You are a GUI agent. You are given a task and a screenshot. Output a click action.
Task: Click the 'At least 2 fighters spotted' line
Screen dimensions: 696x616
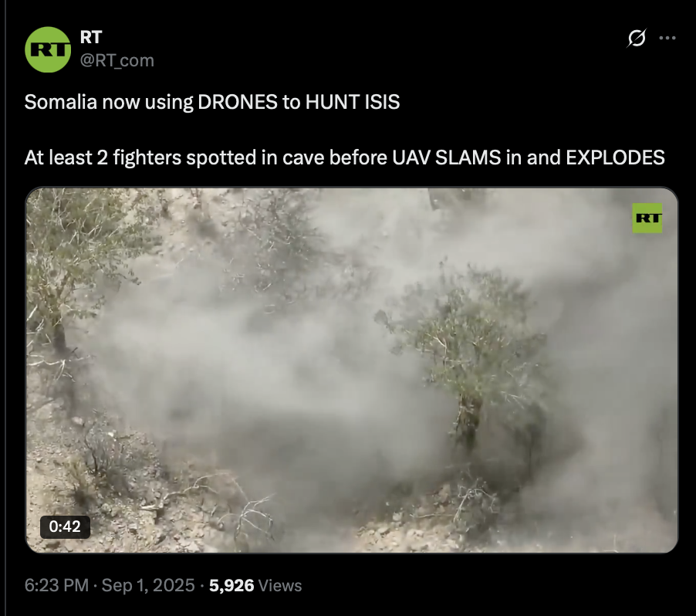[344, 157]
